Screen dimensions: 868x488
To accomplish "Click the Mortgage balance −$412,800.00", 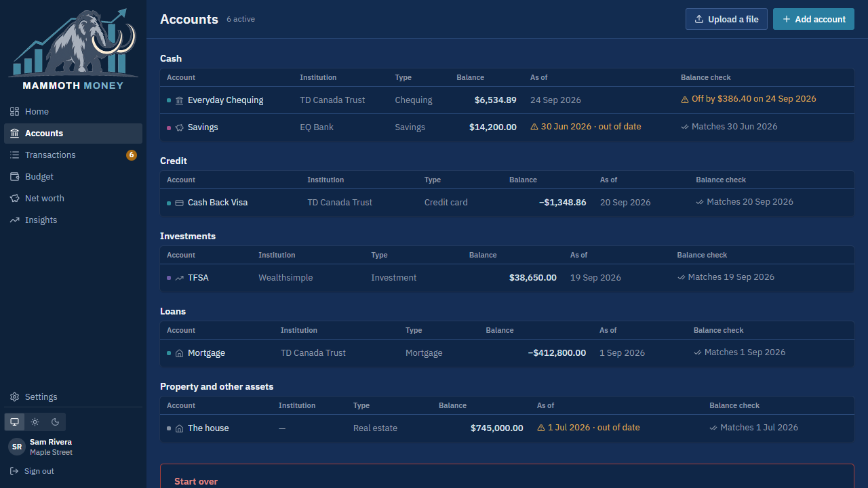I will point(557,353).
